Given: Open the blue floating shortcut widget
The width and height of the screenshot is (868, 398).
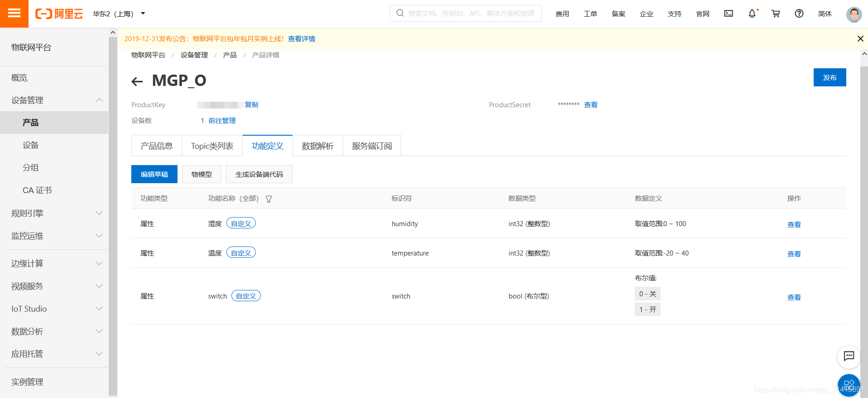Looking at the screenshot, I should click(849, 385).
